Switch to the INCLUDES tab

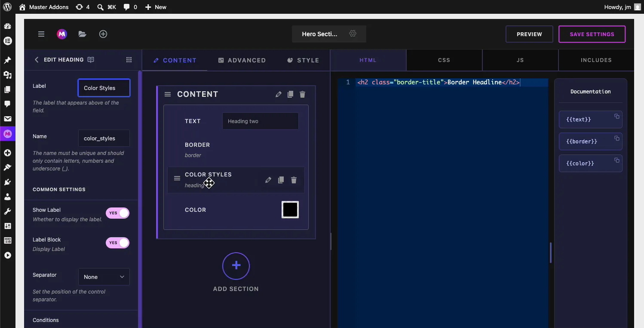point(596,60)
